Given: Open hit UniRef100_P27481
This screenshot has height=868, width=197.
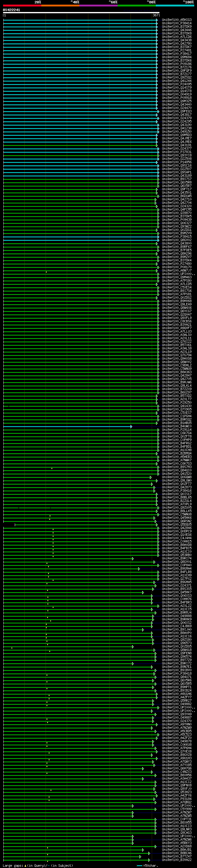Looking at the screenshot, I should [177, 50].
